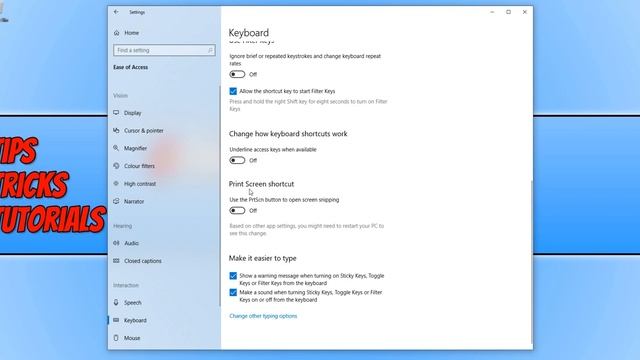The image size is (640, 360).
Task: Select the High contrast icon
Action: (116, 184)
